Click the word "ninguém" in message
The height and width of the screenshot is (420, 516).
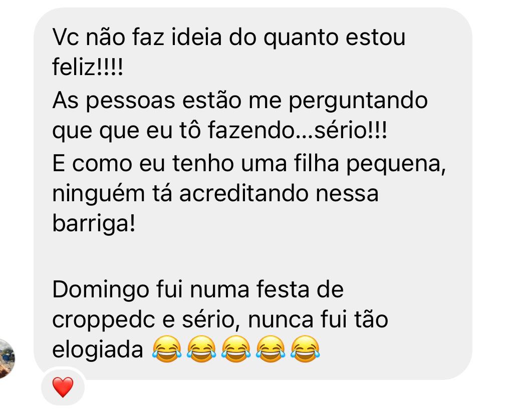tap(98, 194)
